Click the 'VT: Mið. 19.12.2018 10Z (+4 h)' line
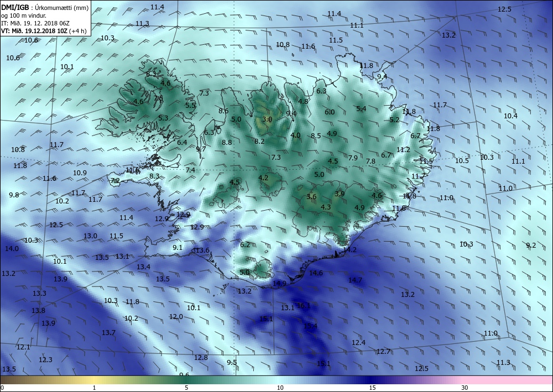 [44, 30]
